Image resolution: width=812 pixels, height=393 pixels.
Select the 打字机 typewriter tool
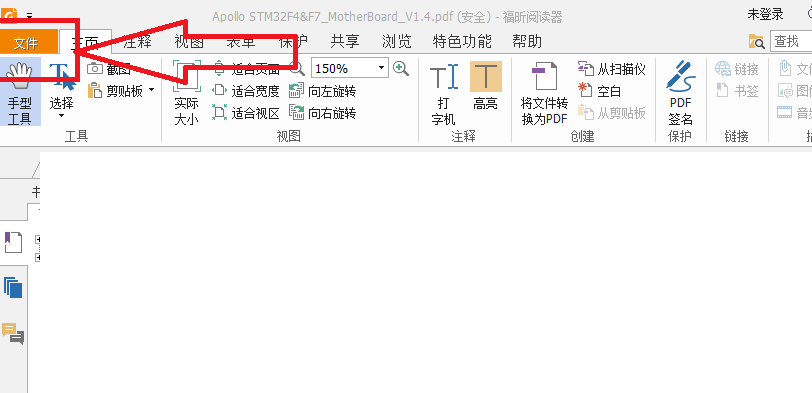coord(444,93)
